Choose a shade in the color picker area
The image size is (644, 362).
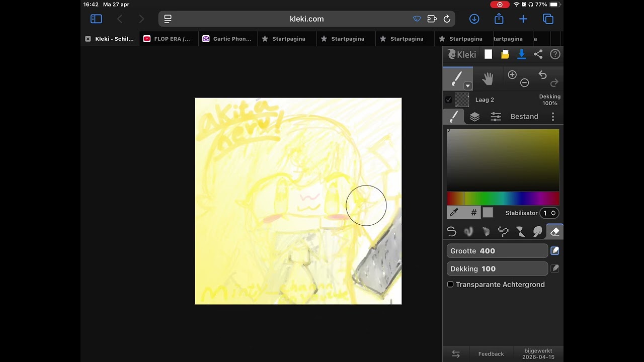(x=503, y=160)
